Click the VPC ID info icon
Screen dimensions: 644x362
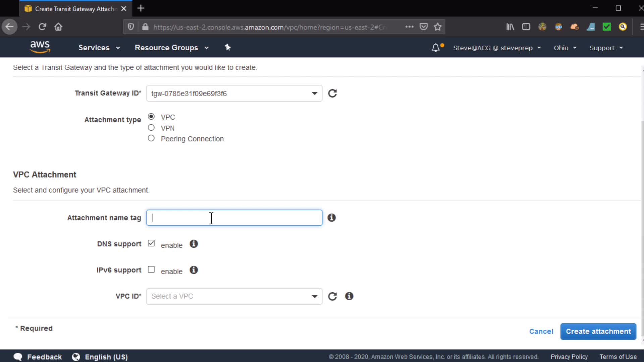349,296
